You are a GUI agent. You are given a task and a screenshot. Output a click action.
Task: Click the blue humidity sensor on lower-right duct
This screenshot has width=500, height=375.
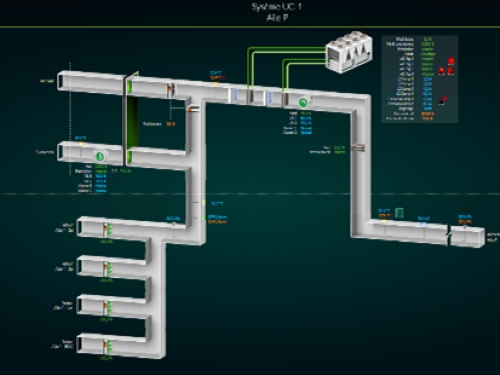423,224
